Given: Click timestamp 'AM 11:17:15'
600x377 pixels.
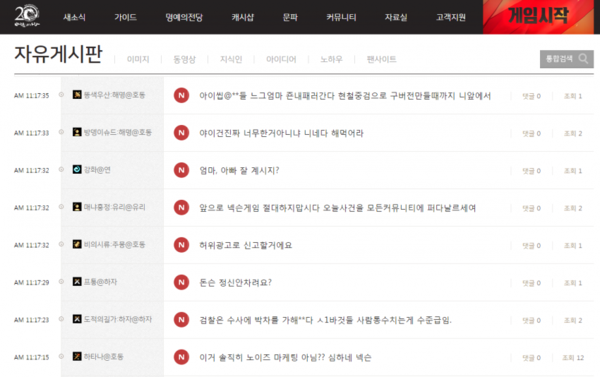Looking at the screenshot, I should point(31,357).
